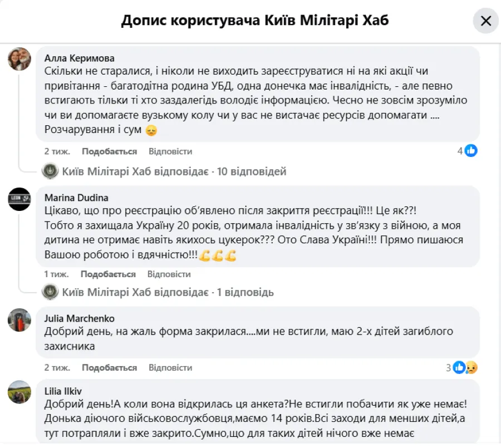This screenshot has height=448, width=501.
Task: Click the Київ Мілітарі Хаб icon above '1 відповідь'
Action: point(50,292)
